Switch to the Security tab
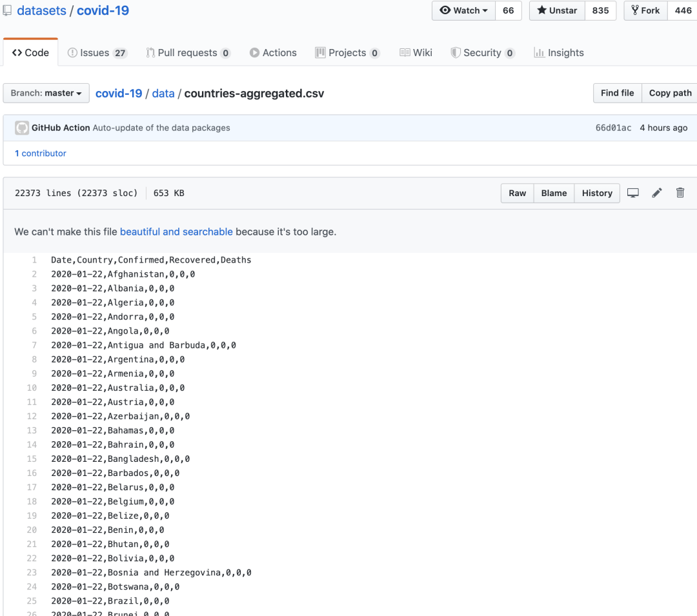 pos(483,53)
